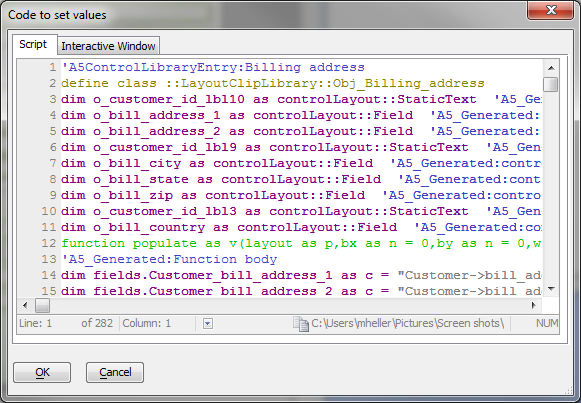581x403 pixels.
Task: Click line number 12 in the gutter
Action: [x=49, y=243]
